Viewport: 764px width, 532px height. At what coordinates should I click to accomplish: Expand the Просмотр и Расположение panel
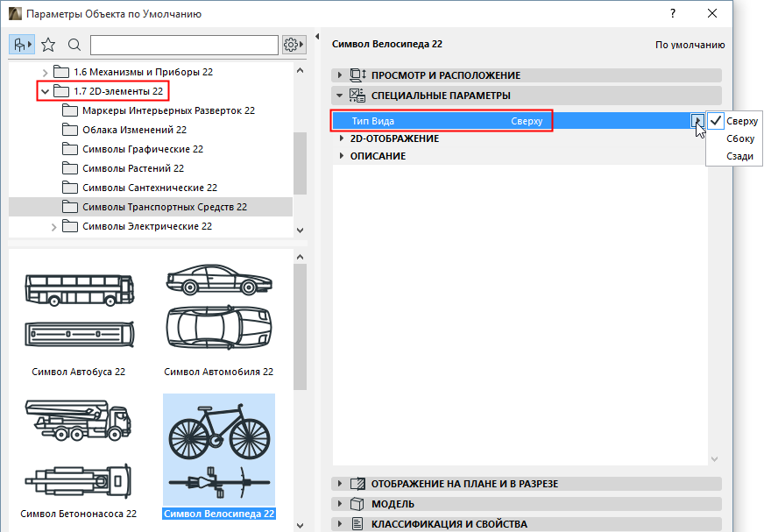(x=340, y=75)
